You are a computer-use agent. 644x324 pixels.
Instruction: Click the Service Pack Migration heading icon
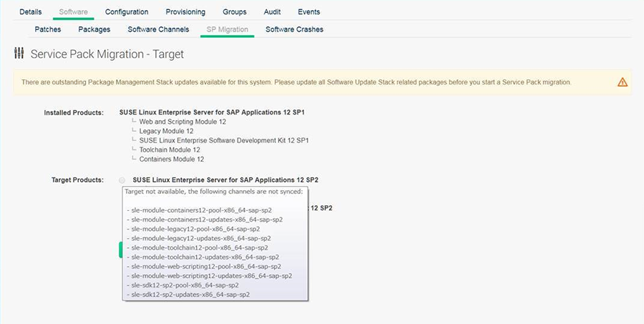[x=19, y=54]
